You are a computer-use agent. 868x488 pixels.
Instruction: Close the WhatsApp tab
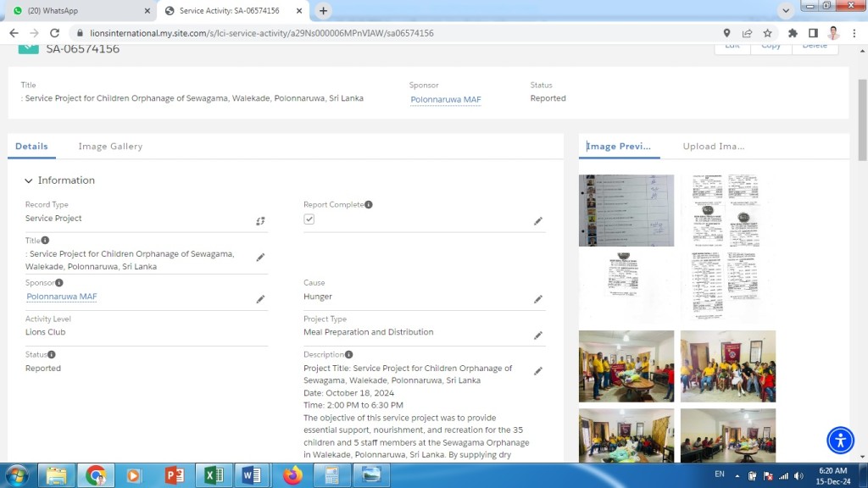click(147, 10)
